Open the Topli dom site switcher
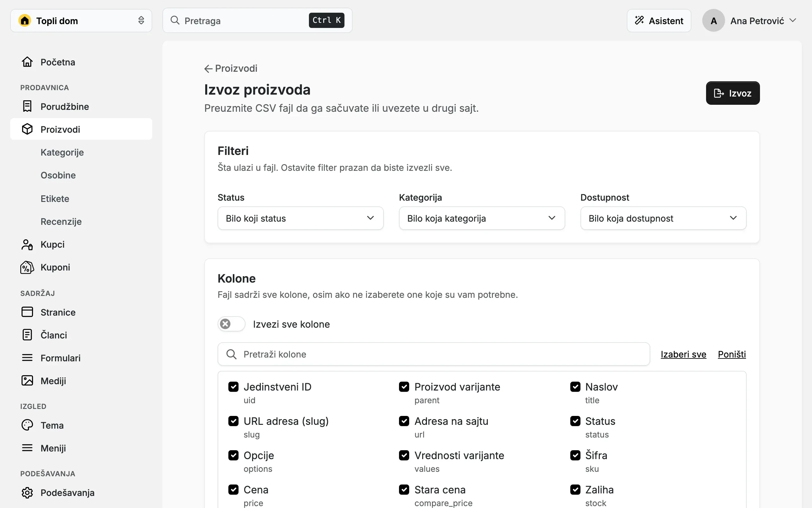The width and height of the screenshot is (812, 508). [81, 21]
